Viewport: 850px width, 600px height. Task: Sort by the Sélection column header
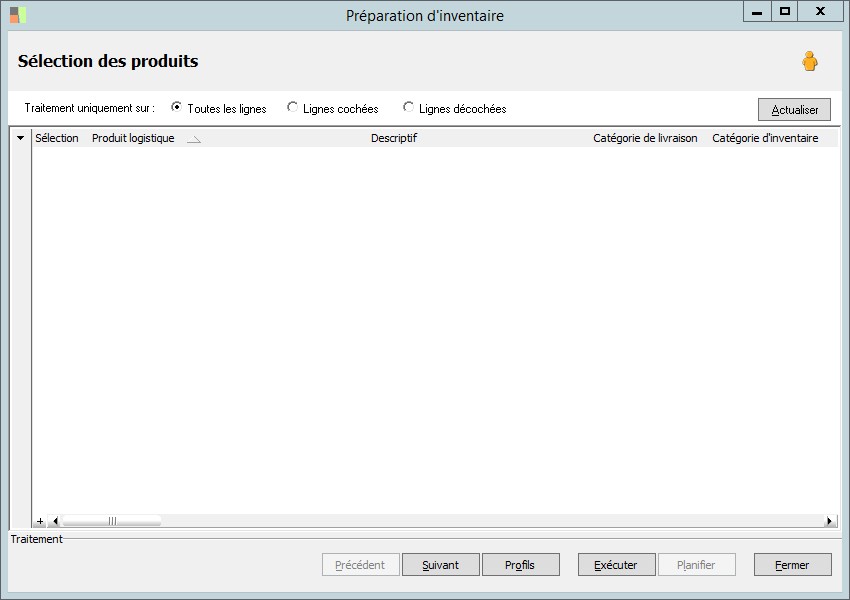pyautogui.click(x=57, y=138)
